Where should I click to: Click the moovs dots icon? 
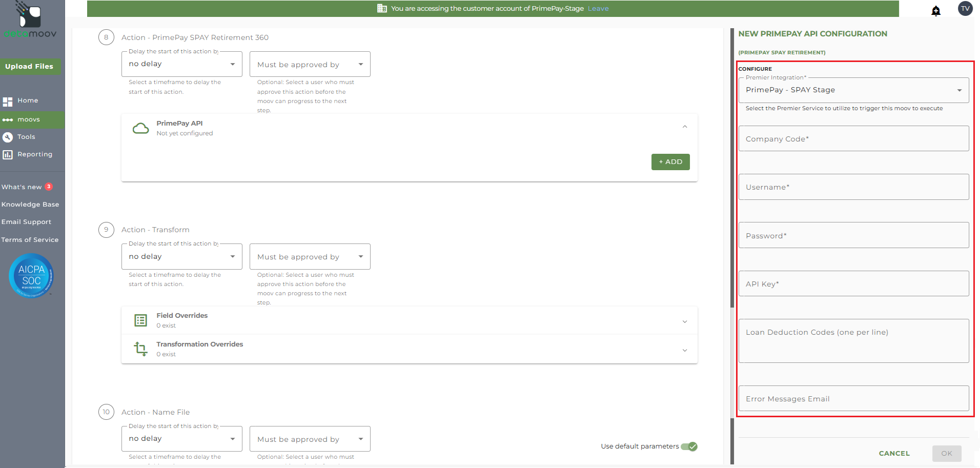tap(8, 120)
